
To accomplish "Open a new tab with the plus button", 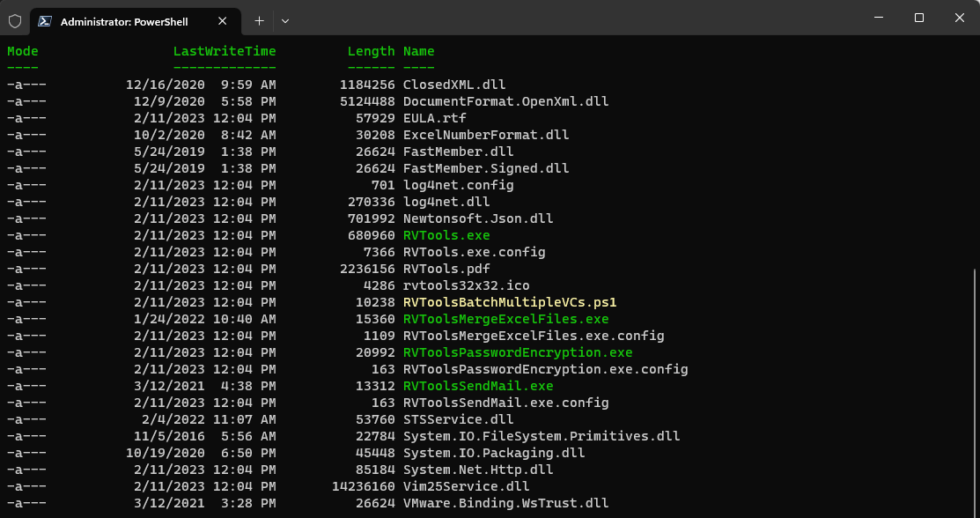I will (x=260, y=21).
